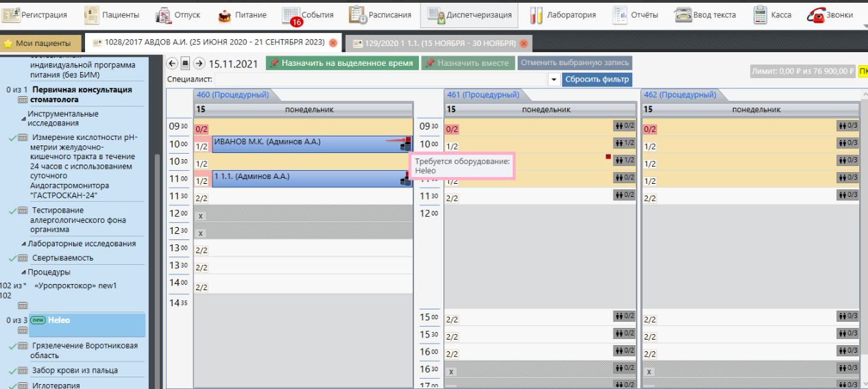Open the calendar date picker icon
The image size is (868, 389).
pyautogui.click(x=185, y=64)
